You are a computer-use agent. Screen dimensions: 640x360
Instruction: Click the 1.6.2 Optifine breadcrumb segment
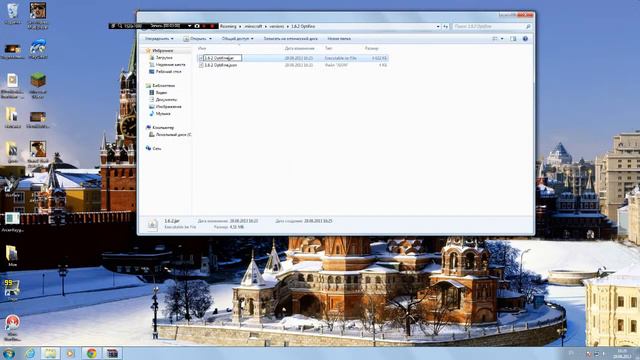pyautogui.click(x=303, y=27)
